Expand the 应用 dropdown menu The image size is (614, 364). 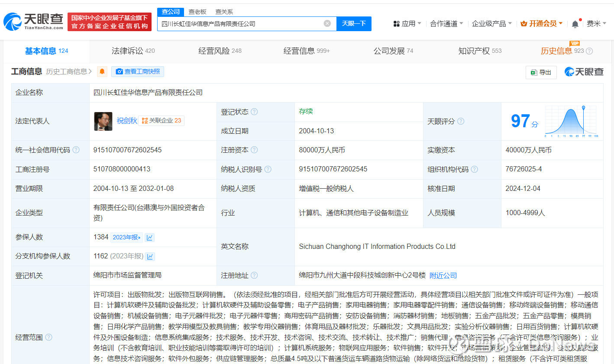pos(407,23)
